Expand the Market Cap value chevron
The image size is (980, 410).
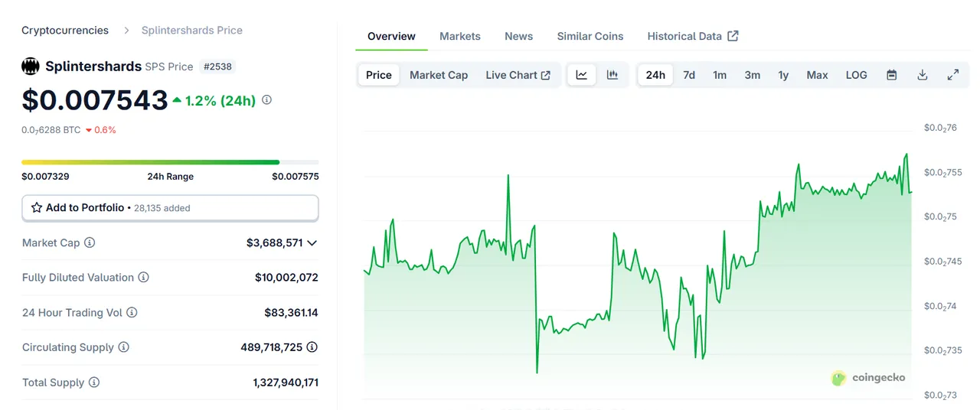(312, 243)
